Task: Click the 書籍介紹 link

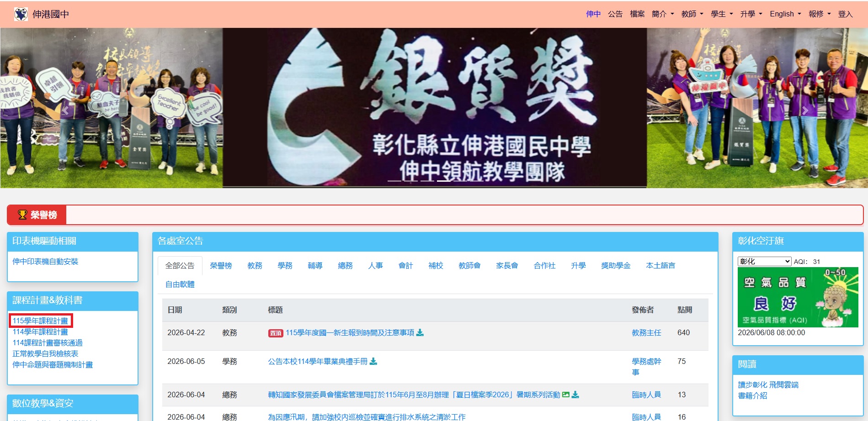Action: 752,396
